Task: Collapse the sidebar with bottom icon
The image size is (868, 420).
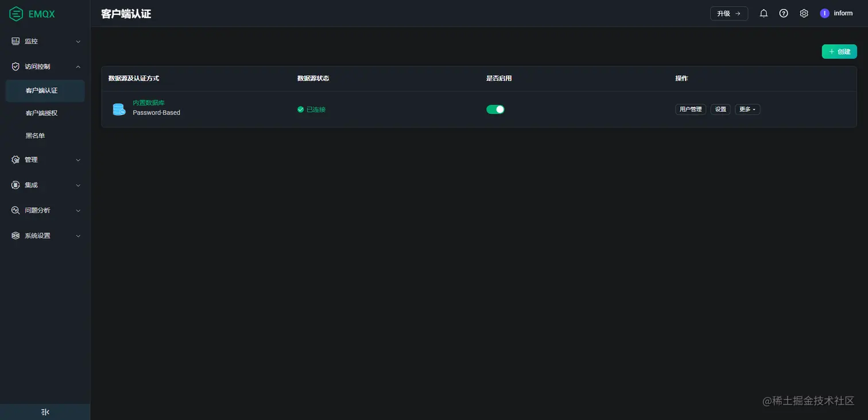Action: (45, 412)
